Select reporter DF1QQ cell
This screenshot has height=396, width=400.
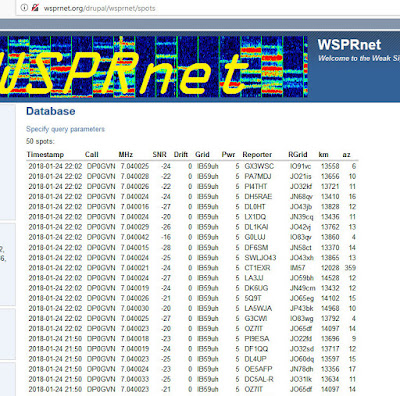click(x=256, y=349)
